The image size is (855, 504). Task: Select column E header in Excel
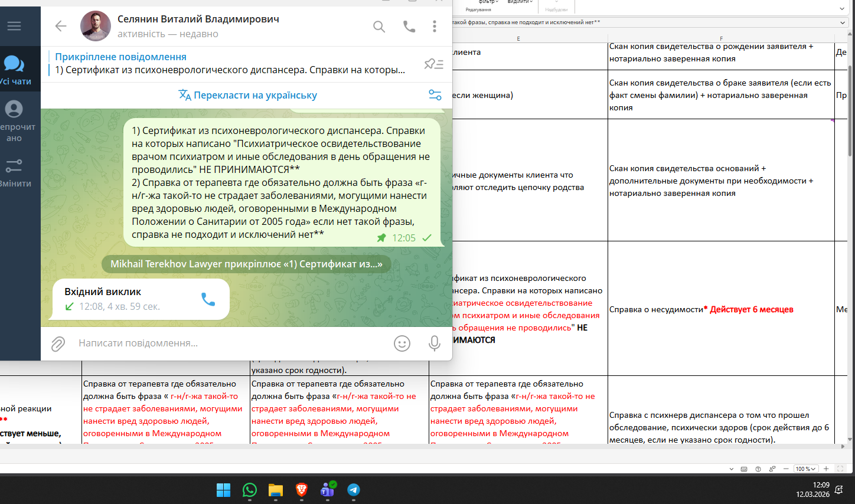pos(518,39)
